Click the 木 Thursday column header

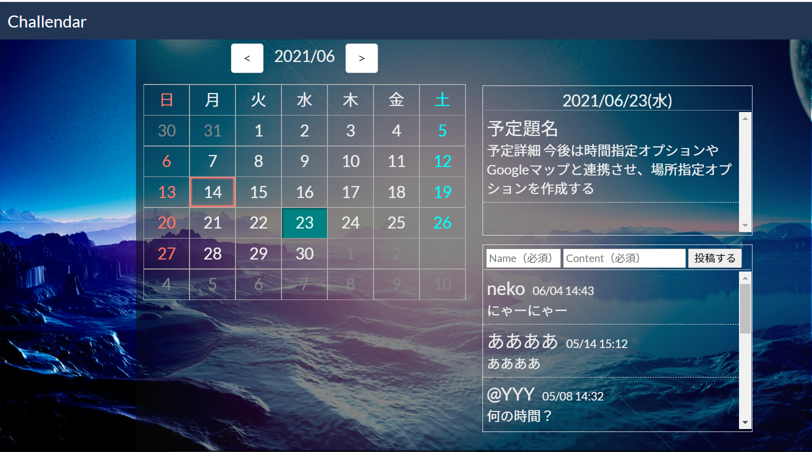[x=351, y=100]
